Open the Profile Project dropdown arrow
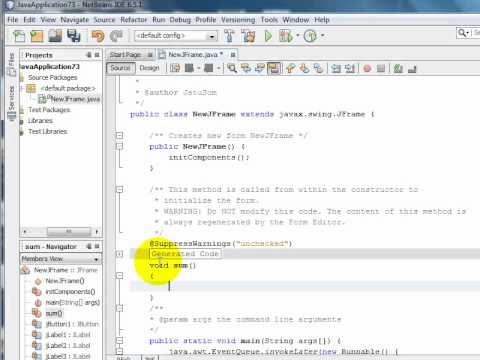480x360 pixels. (x=322, y=35)
